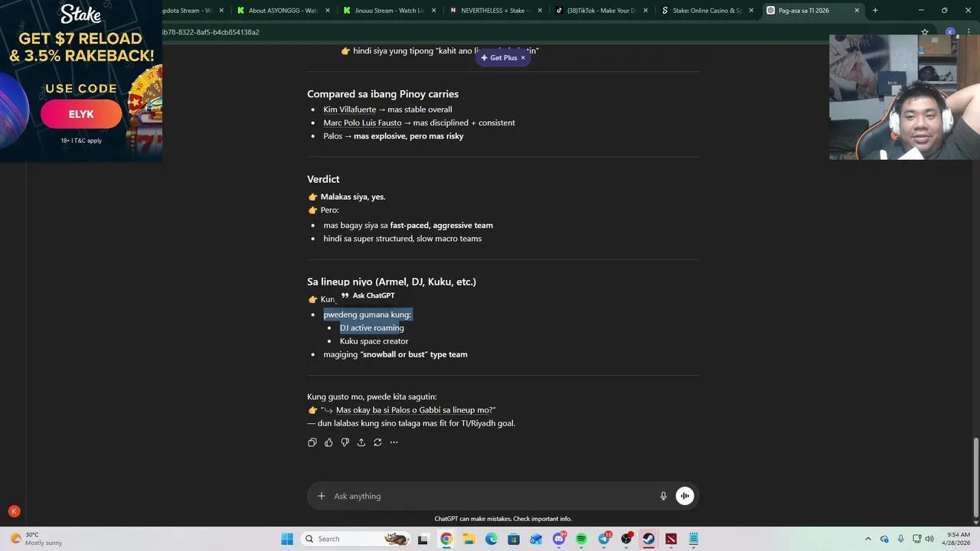
Task: Click the 'Sa lineup niyo' heading
Action: tap(391, 282)
